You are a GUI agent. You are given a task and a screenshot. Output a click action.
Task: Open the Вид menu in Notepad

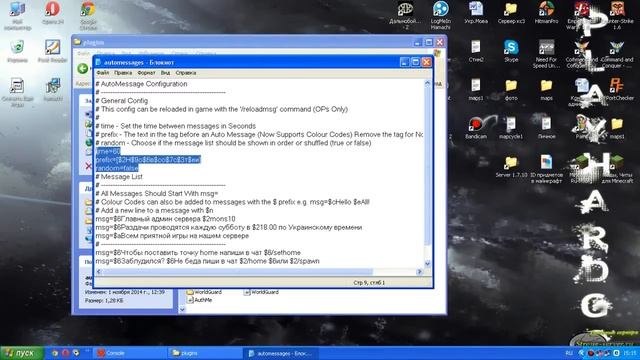point(165,73)
